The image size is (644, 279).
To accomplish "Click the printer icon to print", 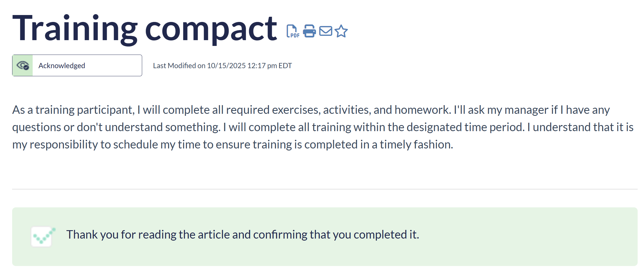I will click(x=309, y=31).
